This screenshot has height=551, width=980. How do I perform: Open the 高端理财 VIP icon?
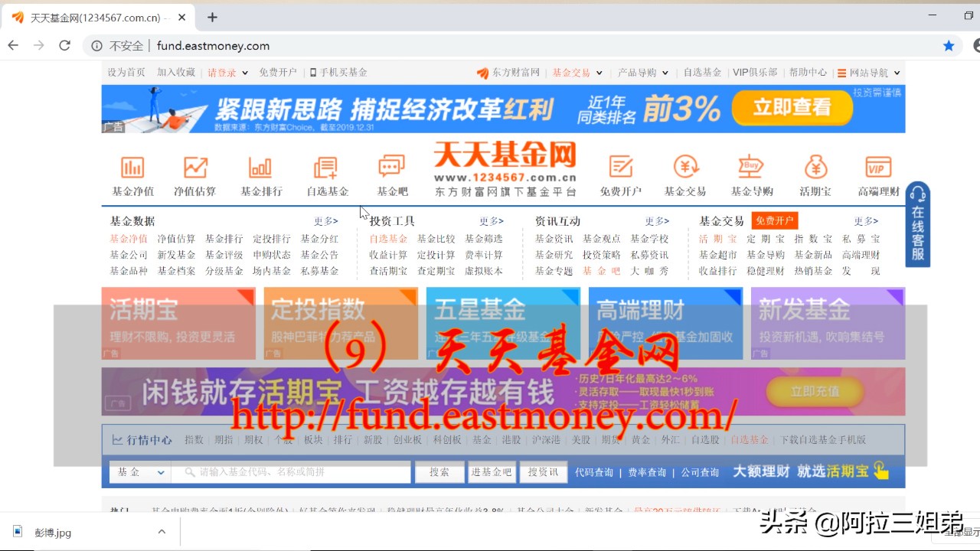tap(877, 172)
